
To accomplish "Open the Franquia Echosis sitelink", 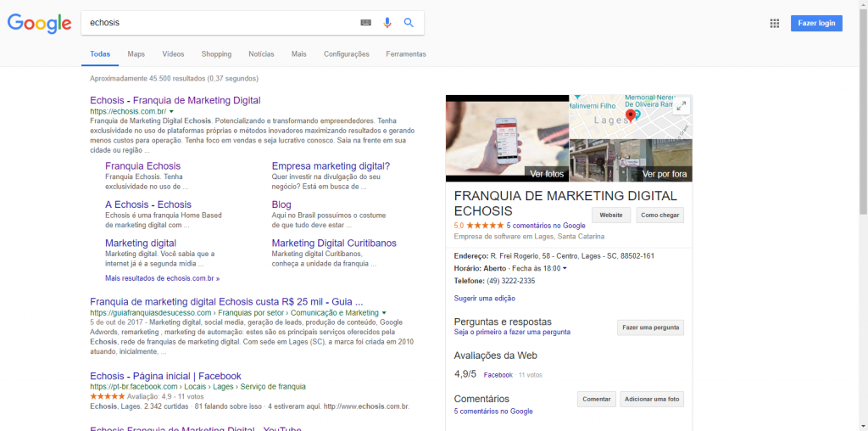I will point(142,165).
